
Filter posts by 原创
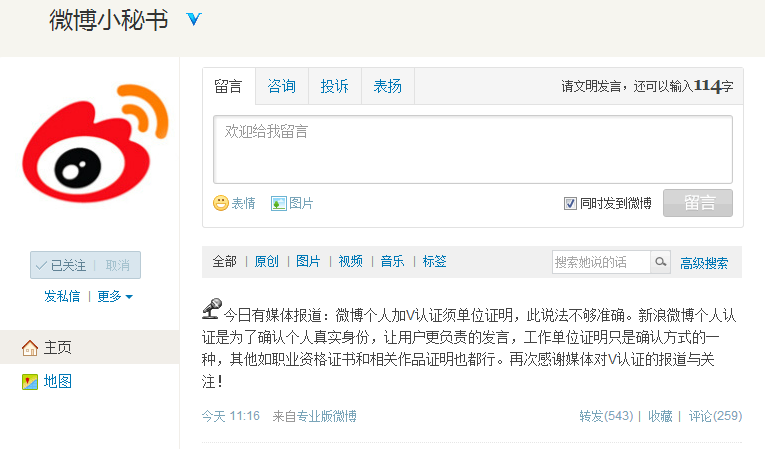click(x=266, y=261)
